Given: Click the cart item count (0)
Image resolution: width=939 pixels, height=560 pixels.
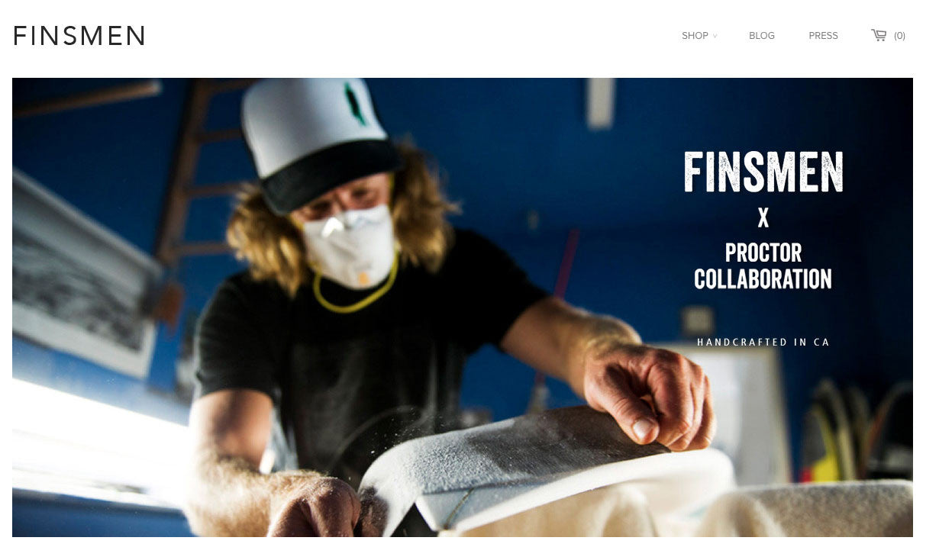Looking at the screenshot, I should 899,36.
